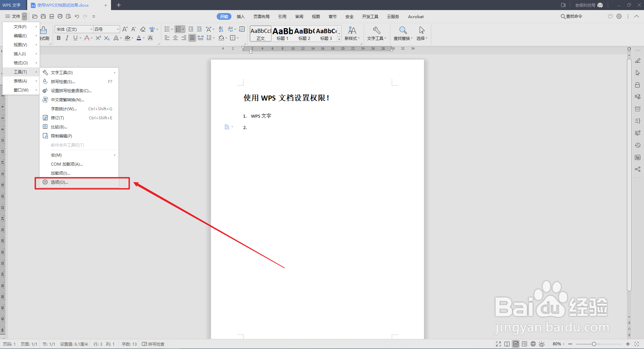Expand the quick access toolbar customize arrow
Screen dimensions: 644x349
pos(94,16)
